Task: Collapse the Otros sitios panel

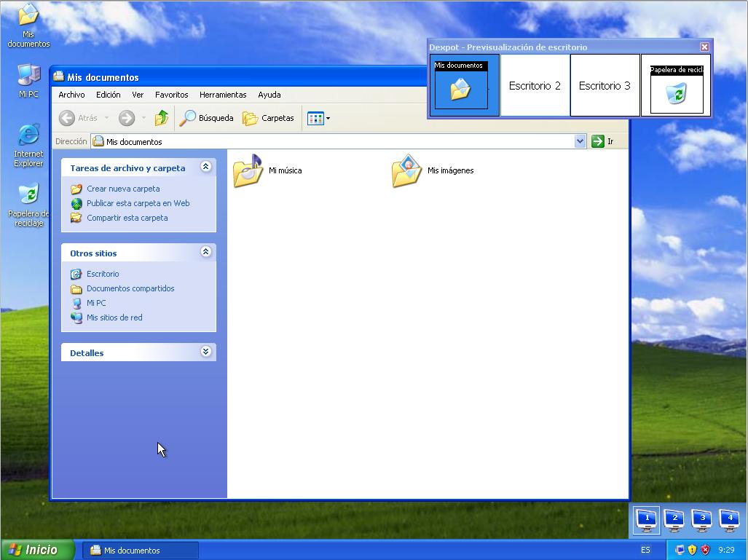Action: coord(205,251)
